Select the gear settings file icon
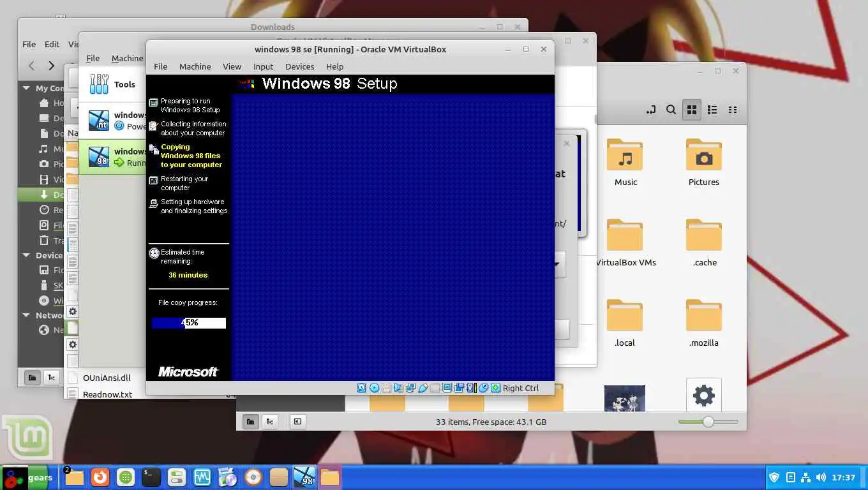This screenshot has height=490, width=868. (x=703, y=395)
